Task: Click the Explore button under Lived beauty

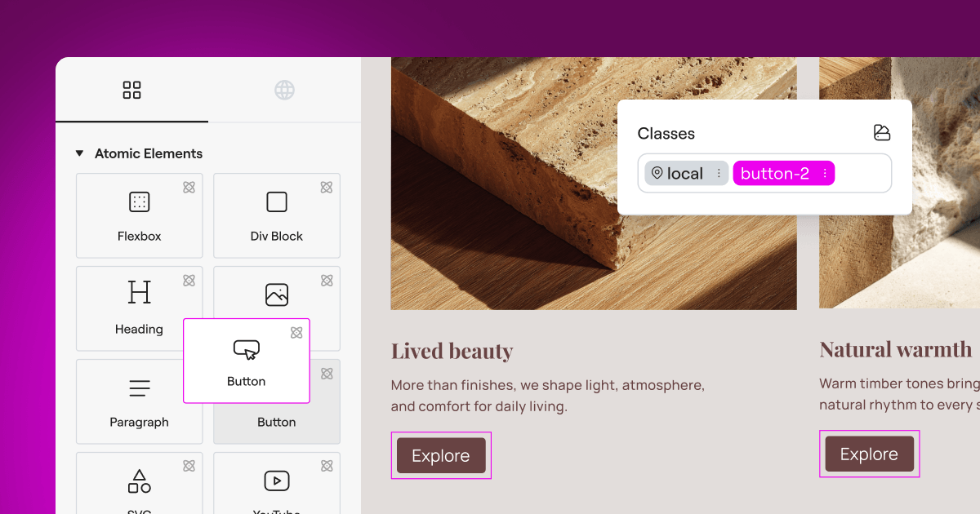Action: point(441,455)
